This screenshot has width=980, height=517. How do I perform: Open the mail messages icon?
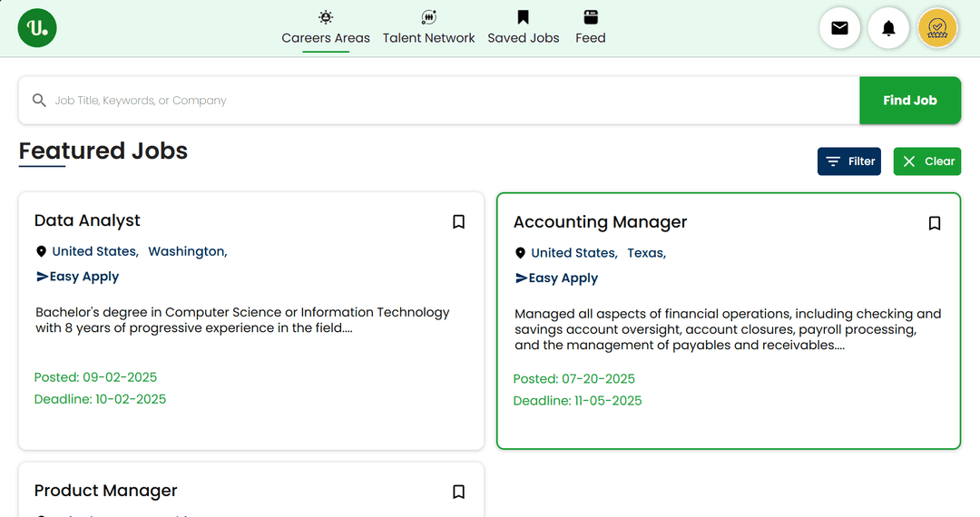click(x=839, y=28)
